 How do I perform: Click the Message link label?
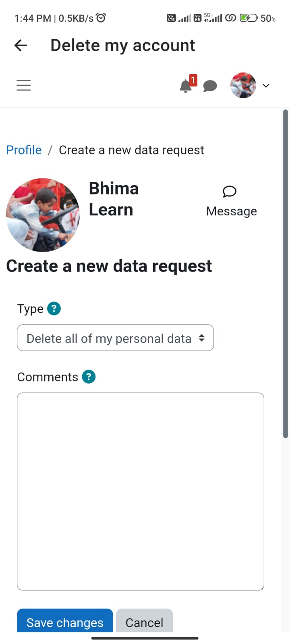click(231, 211)
